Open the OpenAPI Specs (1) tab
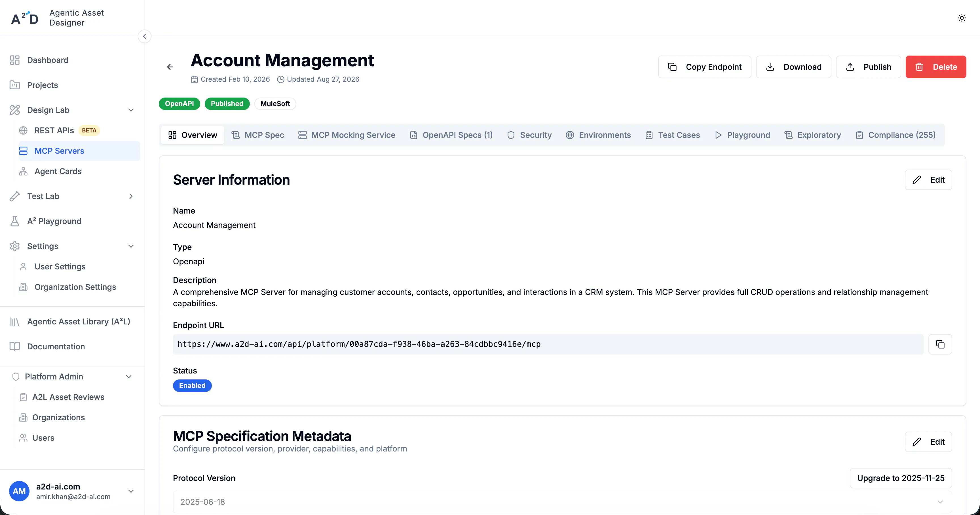Image resolution: width=980 pixels, height=515 pixels. point(451,135)
